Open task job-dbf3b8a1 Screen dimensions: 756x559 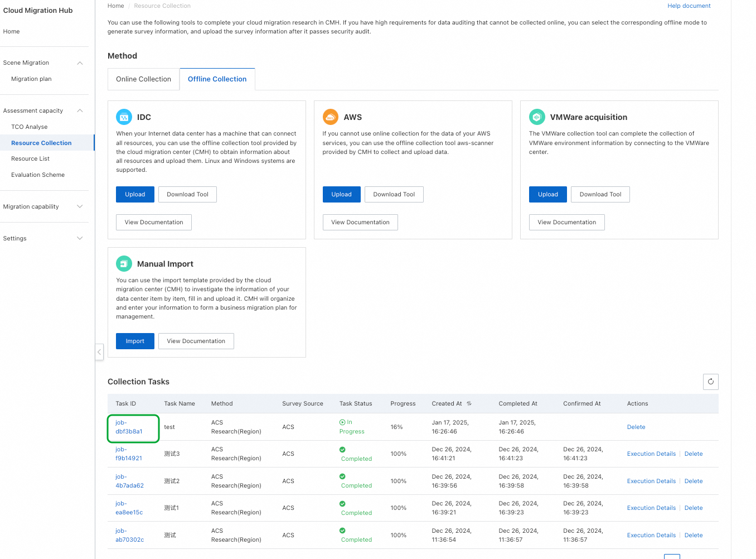(x=129, y=427)
